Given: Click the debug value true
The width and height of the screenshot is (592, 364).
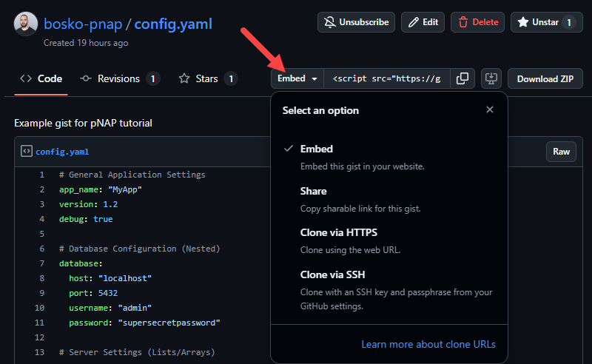Looking at the screenshot, I should [103, 219].
